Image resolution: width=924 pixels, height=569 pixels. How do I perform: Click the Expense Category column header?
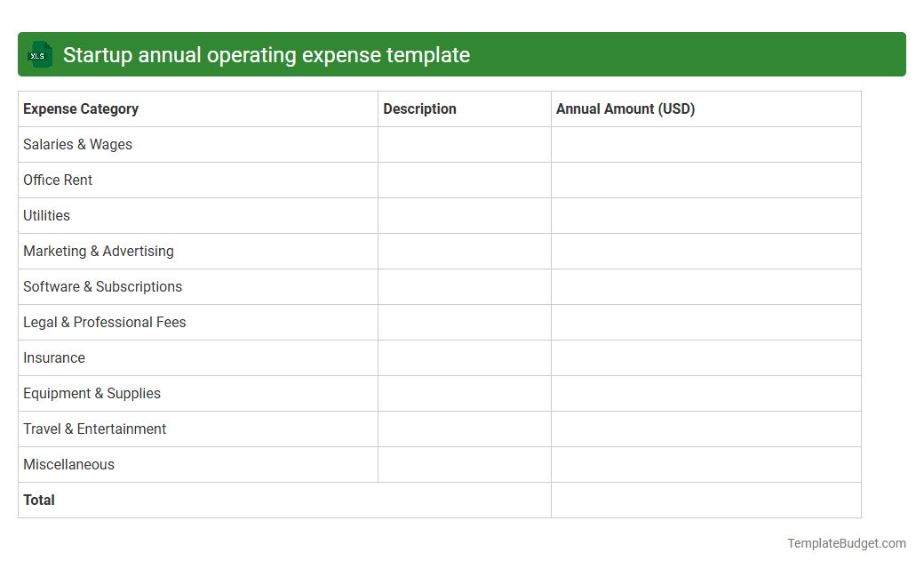pos(80,108)
